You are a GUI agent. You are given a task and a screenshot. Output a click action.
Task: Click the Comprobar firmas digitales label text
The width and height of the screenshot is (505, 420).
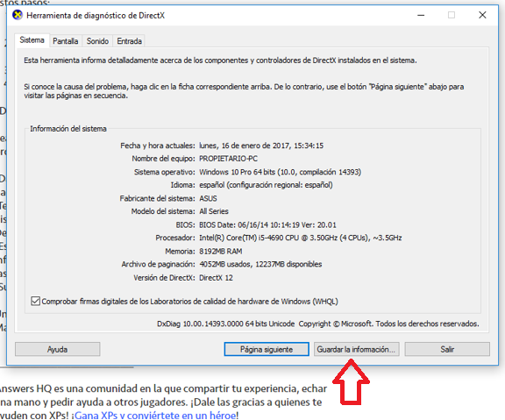click(x=189, y=302)
